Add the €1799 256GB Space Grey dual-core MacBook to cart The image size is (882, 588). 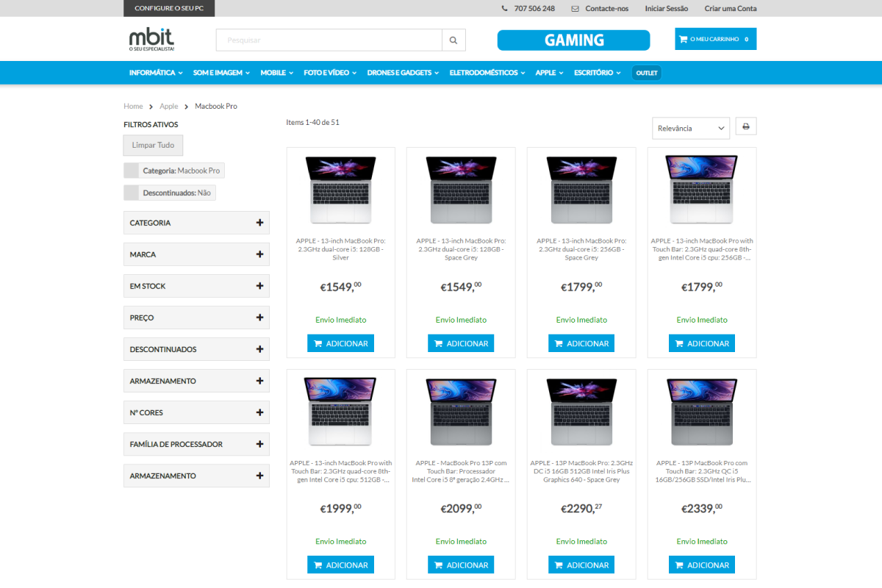pyautogui.click(x=581, y=343)
